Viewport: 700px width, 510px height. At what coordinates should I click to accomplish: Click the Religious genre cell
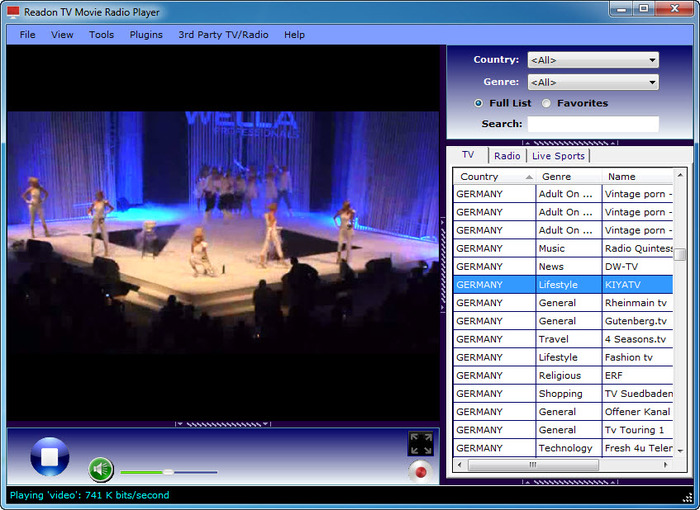click(568, 375)
